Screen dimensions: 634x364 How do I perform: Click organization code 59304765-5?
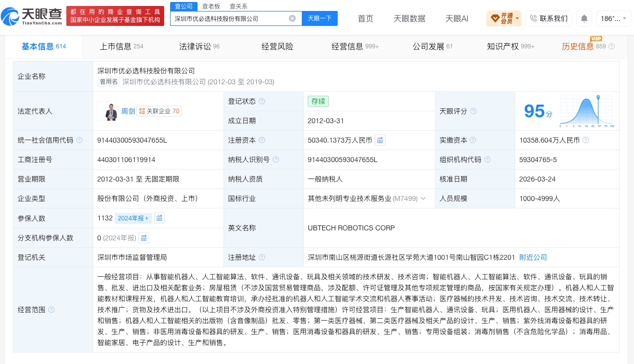[538, 160]
